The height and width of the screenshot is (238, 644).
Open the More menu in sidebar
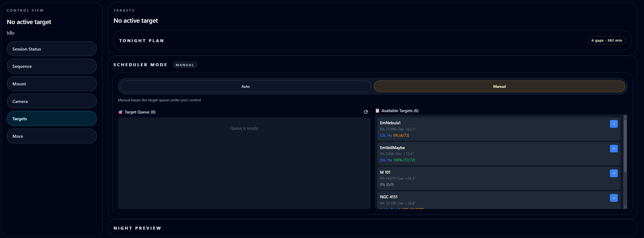pos(52,136)
